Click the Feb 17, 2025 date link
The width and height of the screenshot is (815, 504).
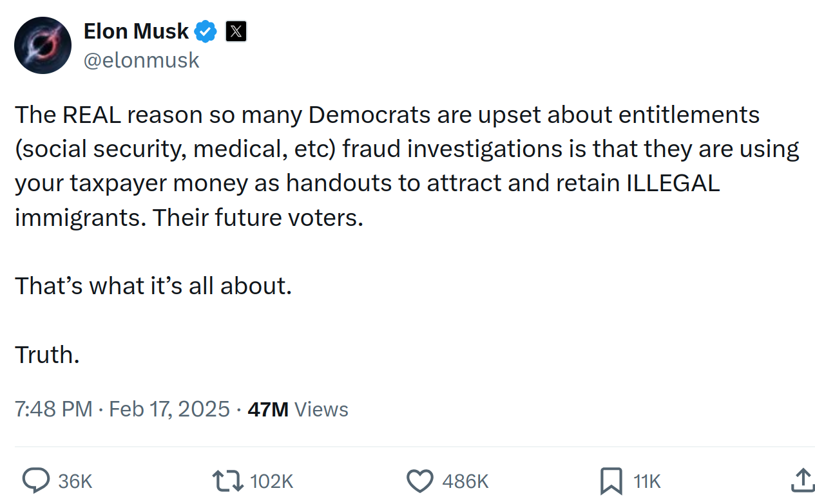coord(169,409)
